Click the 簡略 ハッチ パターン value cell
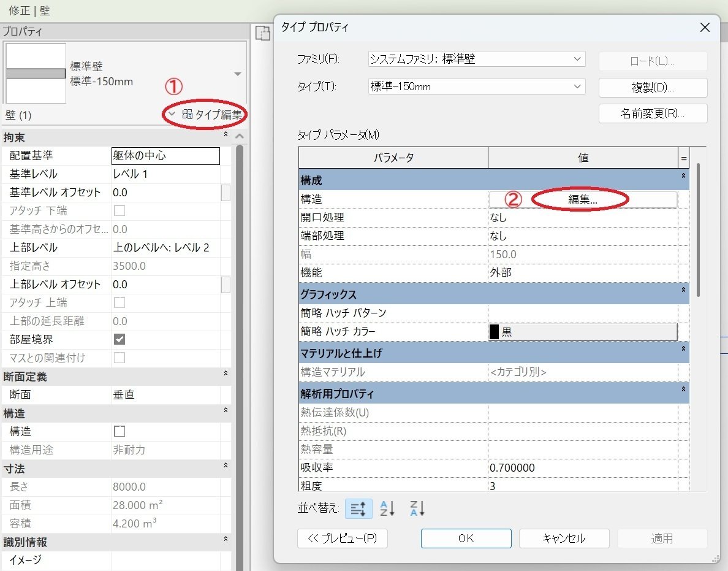The image size is (728, 571). point(583,313)
